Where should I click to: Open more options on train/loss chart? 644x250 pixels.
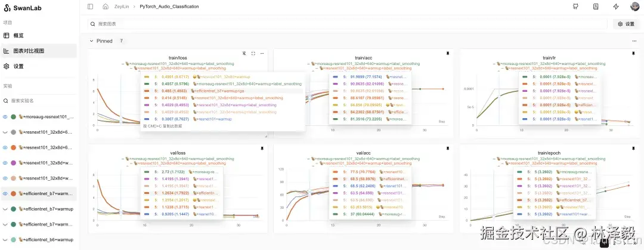pyautogui.click(x=262, y=54)
